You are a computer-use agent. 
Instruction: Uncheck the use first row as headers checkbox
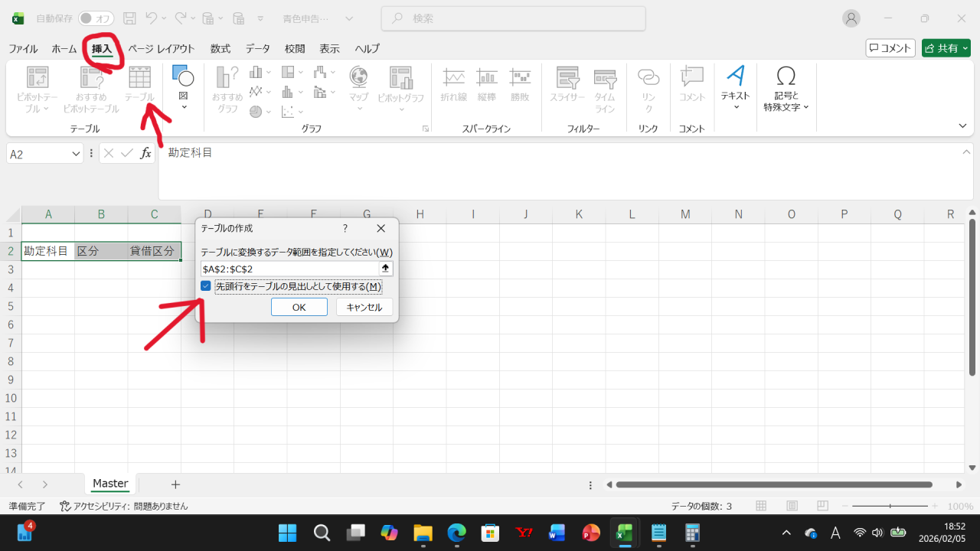pos(206,286)
